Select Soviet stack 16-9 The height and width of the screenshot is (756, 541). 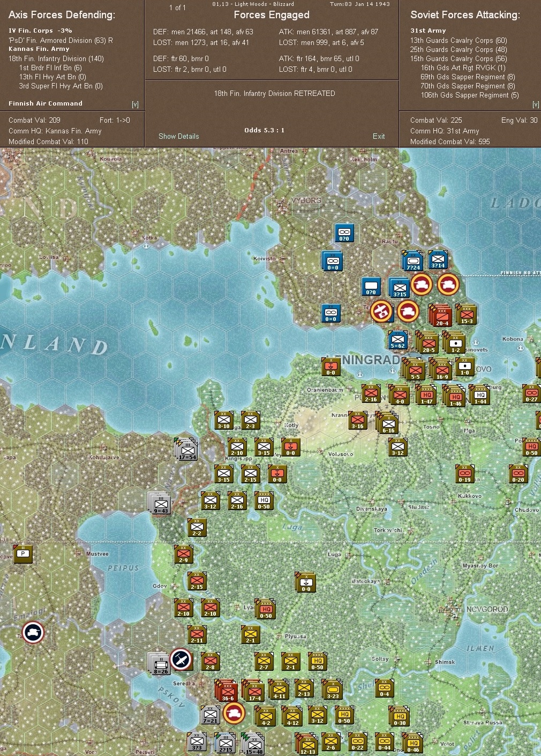(441, 370)
